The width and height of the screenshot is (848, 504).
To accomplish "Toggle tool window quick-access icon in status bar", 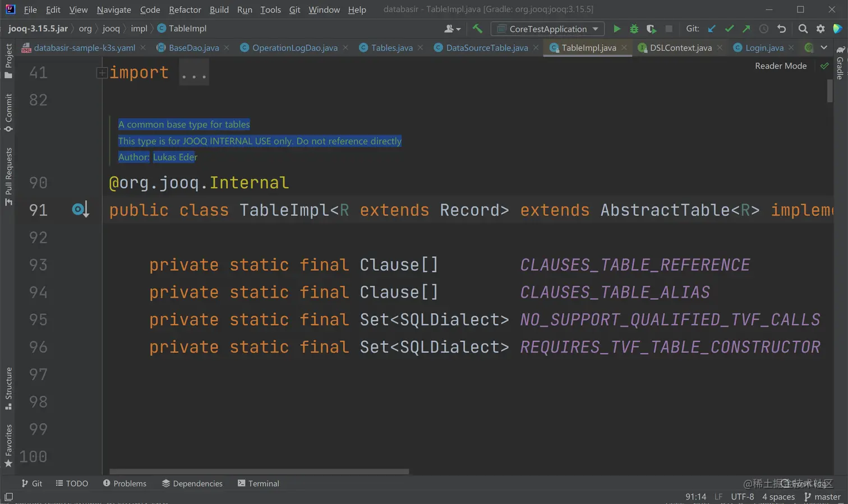I will point(8,497).
